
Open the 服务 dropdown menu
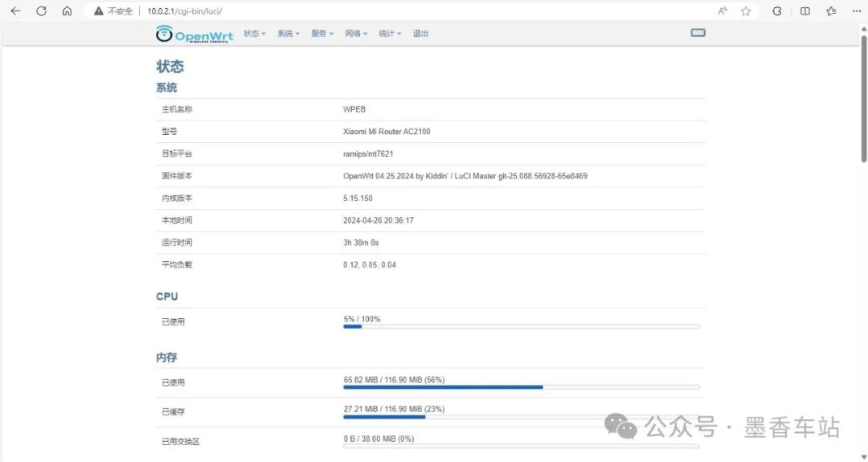click(x=322, y=34)
